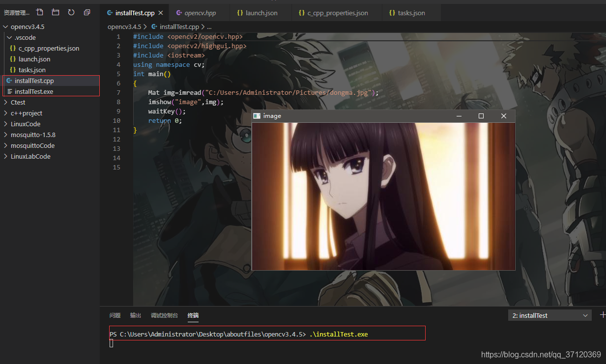Click the New File icon in explorer header
The image size is (606, 364).
[x=40, y=12]
